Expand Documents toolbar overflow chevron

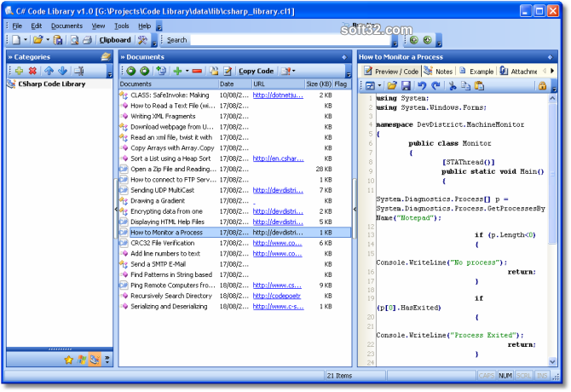[x=348, y=74]
